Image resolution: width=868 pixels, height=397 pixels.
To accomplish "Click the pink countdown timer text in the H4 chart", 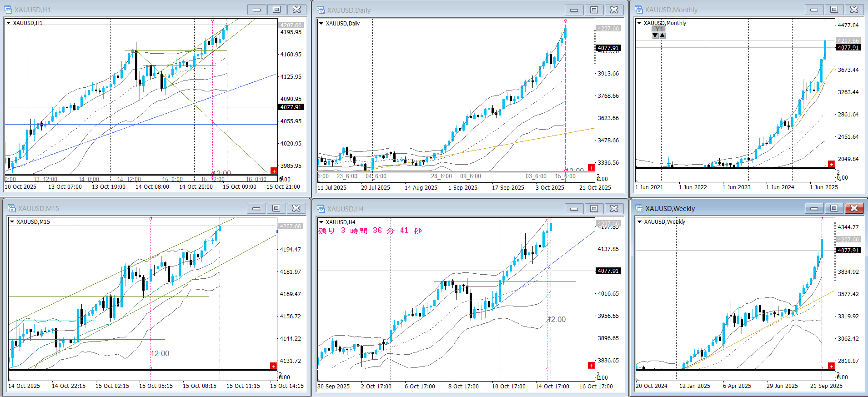I will coord(370,231).
